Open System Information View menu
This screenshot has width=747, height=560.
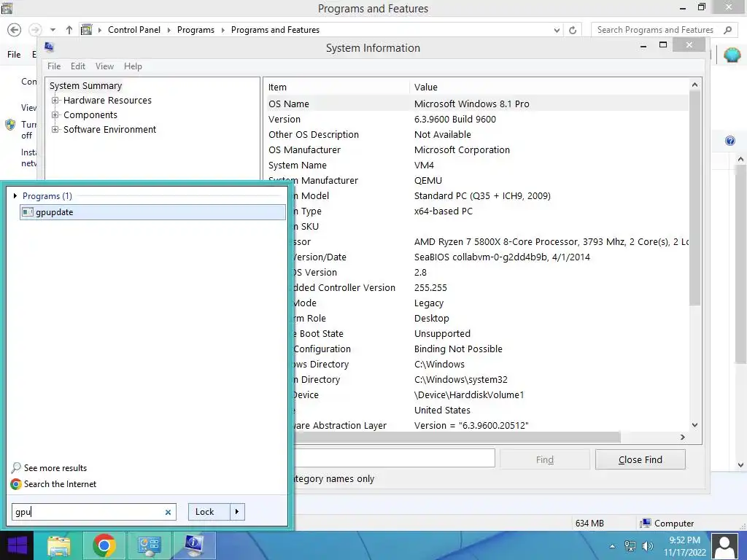click(x=104, y=66)
